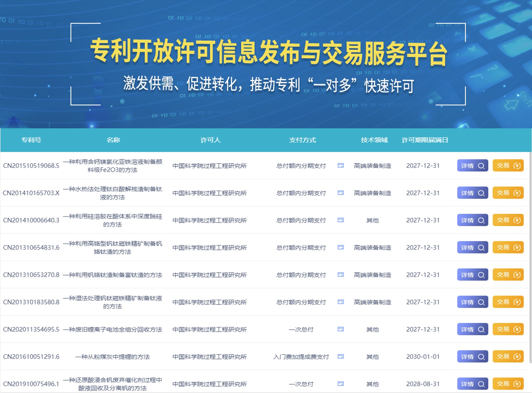Click payment card icon for CN202011354695.5 row
The image size is (532, 393).
pyautogui.click(x=341, y=329)
